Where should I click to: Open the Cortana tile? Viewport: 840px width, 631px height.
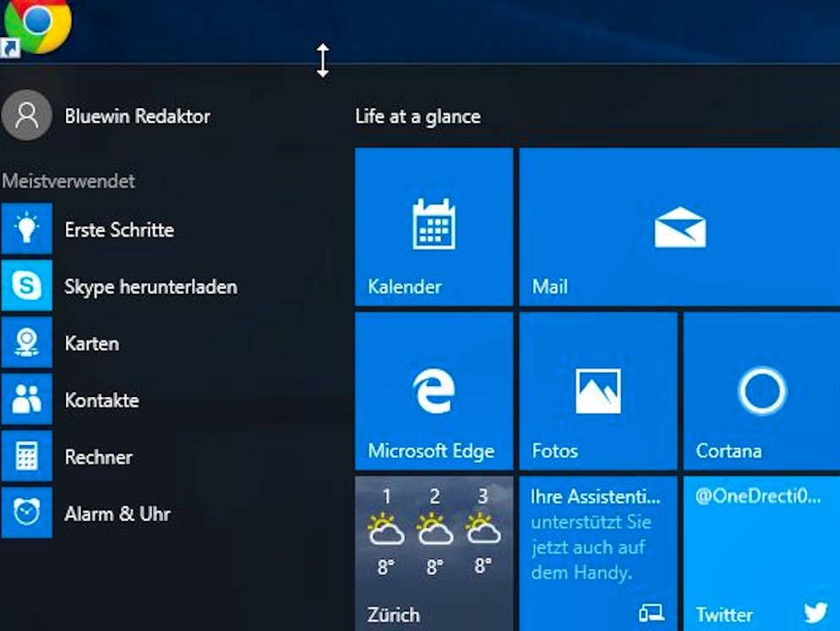[761, 391]
